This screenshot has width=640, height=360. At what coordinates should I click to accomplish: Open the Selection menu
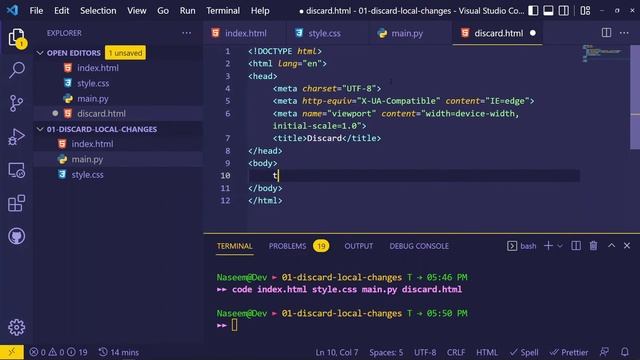pos(98,11)
